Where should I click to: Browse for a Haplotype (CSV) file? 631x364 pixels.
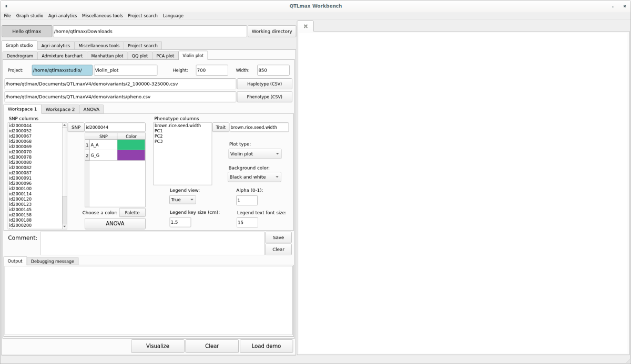(264, 84)
